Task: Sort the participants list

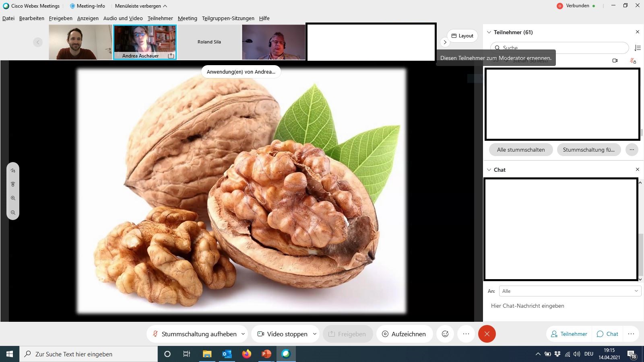Action: [638, 48]
